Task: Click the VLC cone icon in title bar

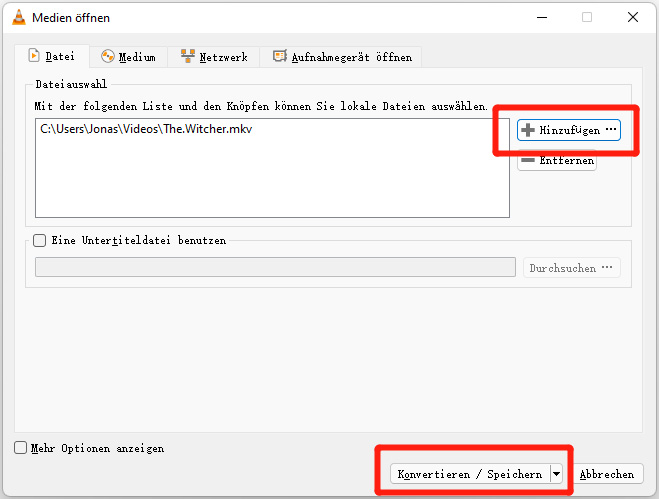Action: (x=17, y=17)
